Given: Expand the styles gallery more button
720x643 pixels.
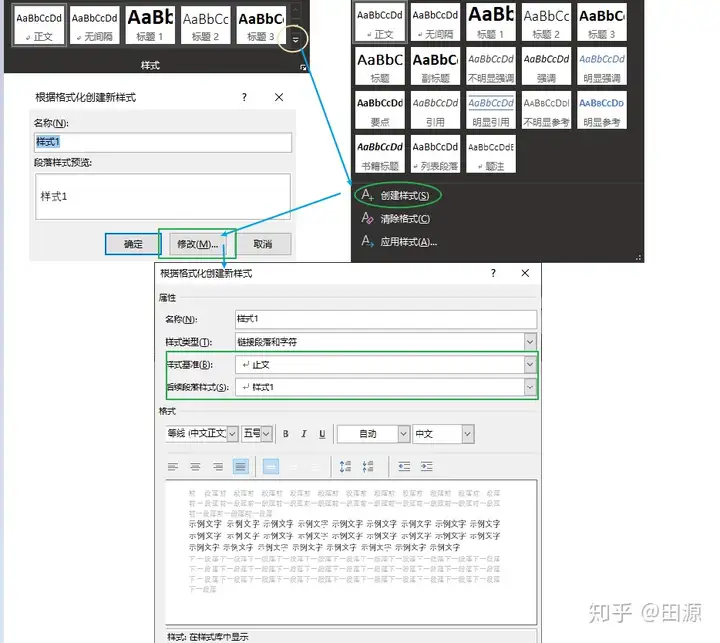Looking at the screenshot, I should pos(296,39).
